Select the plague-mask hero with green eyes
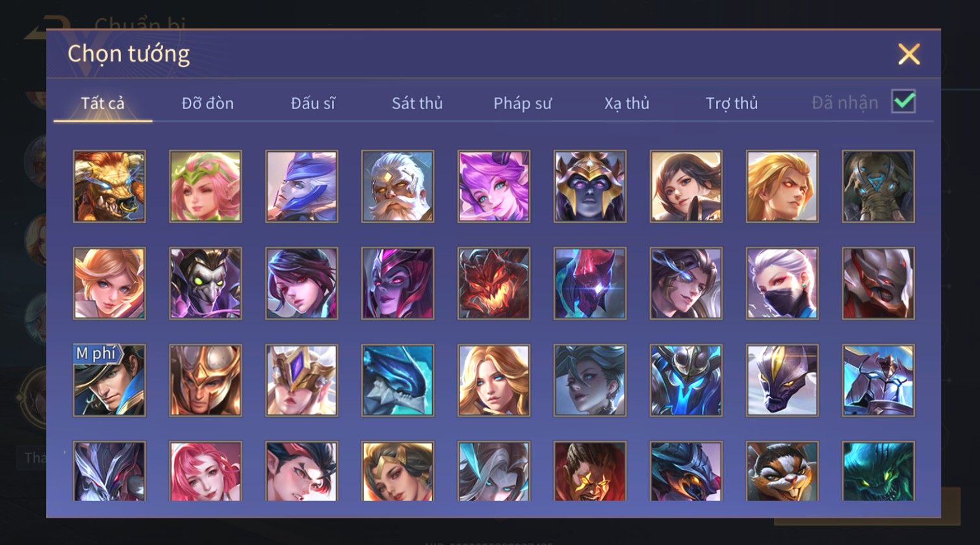This screenshot has width=980, height=545. pos(205,283)
